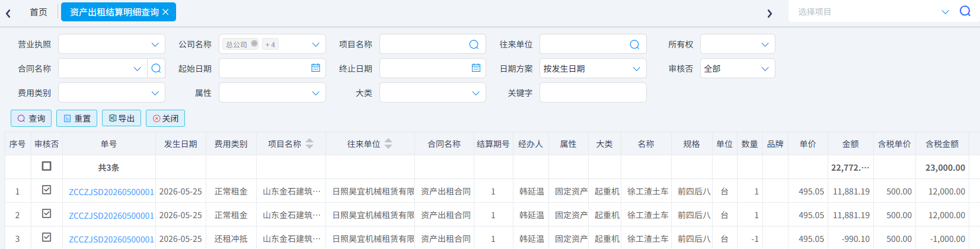Click the 关闭 button
The height and width of the screenshot is (249, 980).
click(x=165, y=119)
